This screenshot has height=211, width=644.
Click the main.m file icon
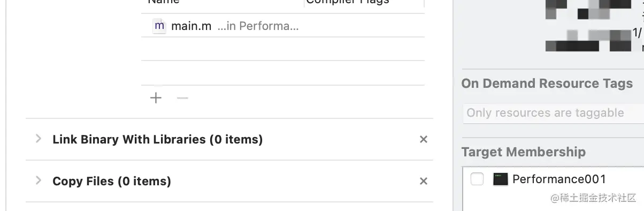click(159, 26)
